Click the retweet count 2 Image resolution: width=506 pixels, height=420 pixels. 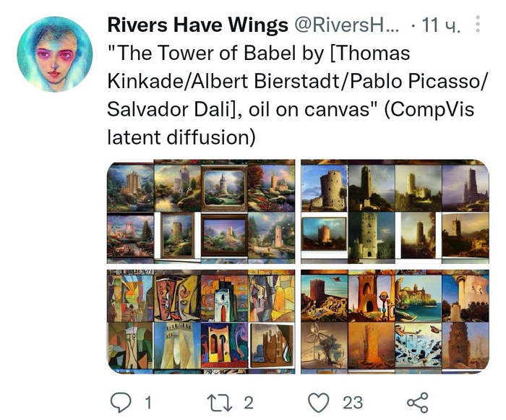point(248,403)
